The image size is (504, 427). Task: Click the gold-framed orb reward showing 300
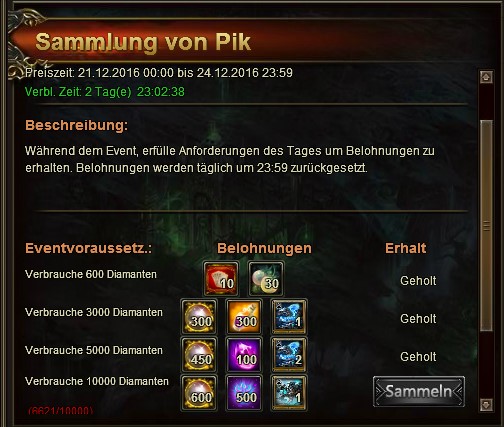199,317
